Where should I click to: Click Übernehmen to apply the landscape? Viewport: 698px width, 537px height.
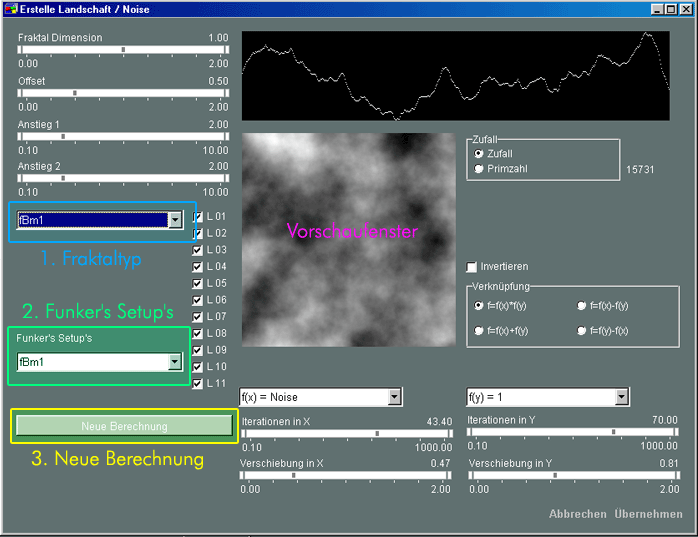point(648,514)
